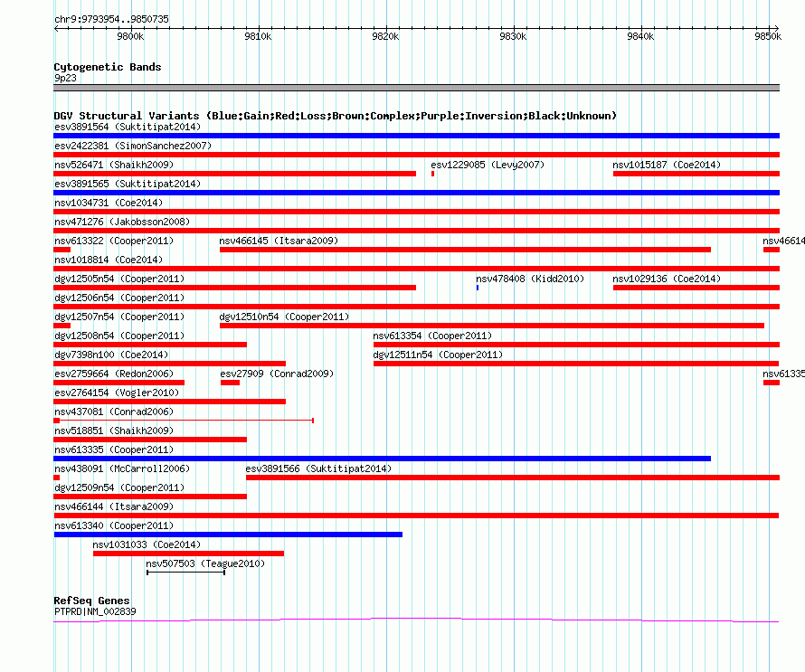Click nsv1015187 (Coe2014) label
805x672 pixels.
(667, 165)
